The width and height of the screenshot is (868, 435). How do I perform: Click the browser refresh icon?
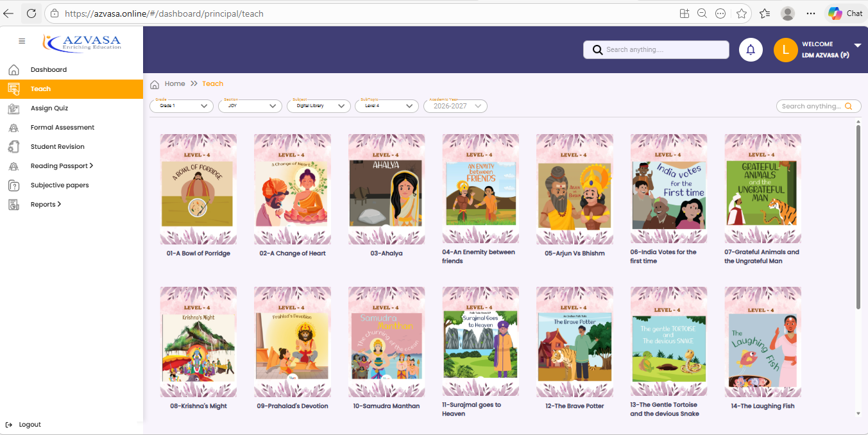[x=31, y=13]
